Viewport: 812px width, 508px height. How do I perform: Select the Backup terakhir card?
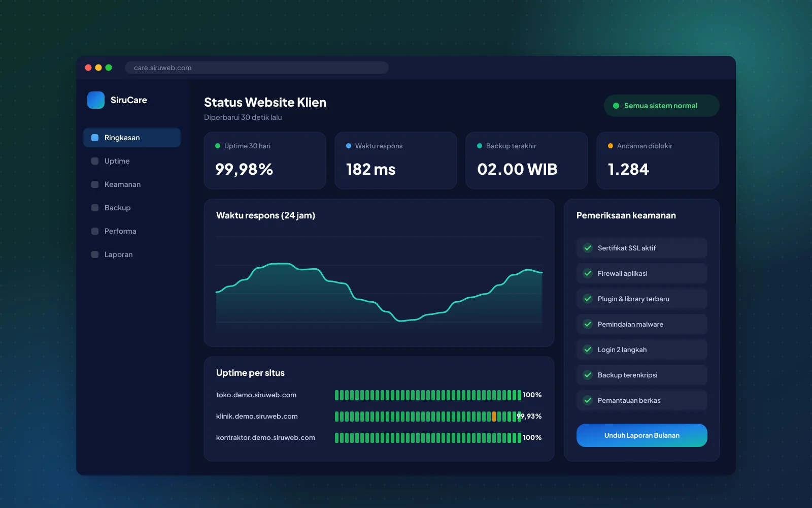[x=527, y=161]
